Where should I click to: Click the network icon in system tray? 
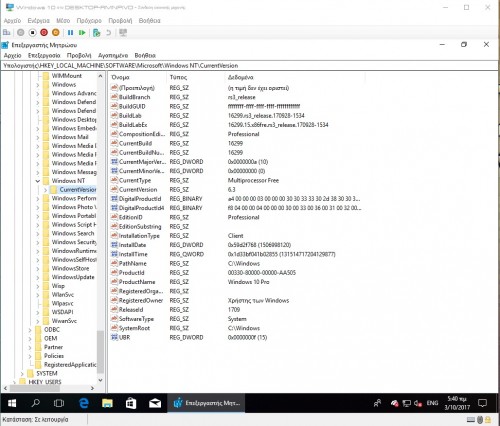click(x=407, y=403)
